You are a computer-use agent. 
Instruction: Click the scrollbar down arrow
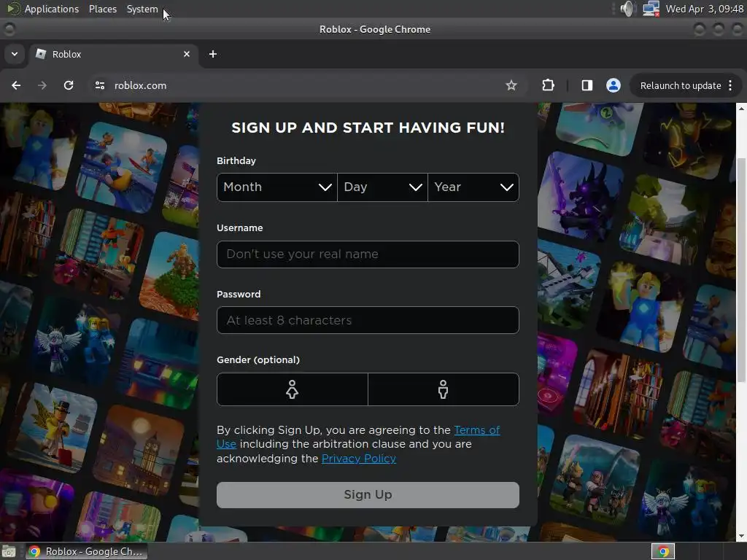[741, 536]
